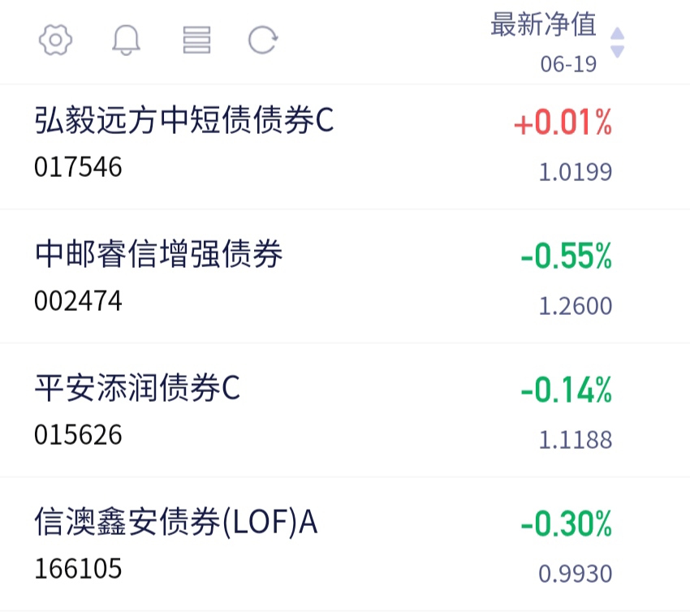Select the -0.55% change value
The height and width of the screenshot is (616, 690).
567,256
